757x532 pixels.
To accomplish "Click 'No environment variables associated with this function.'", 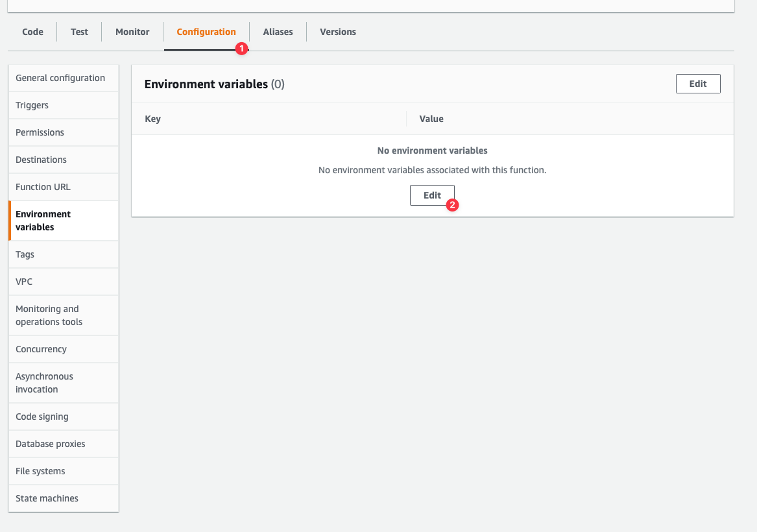I will [x=432, y=170].
